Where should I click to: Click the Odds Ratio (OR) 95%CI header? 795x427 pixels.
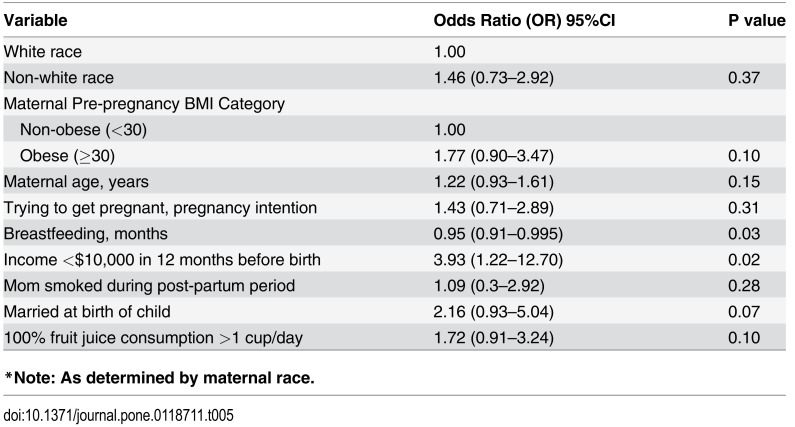pyautogui.click(x=523, y=20)
